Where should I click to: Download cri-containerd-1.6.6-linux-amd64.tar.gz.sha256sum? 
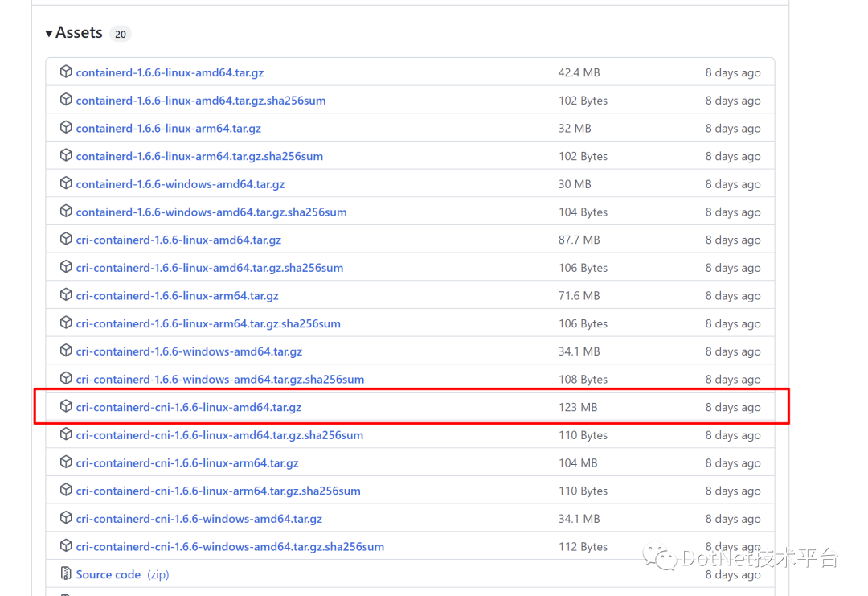[x=210, y=268]
